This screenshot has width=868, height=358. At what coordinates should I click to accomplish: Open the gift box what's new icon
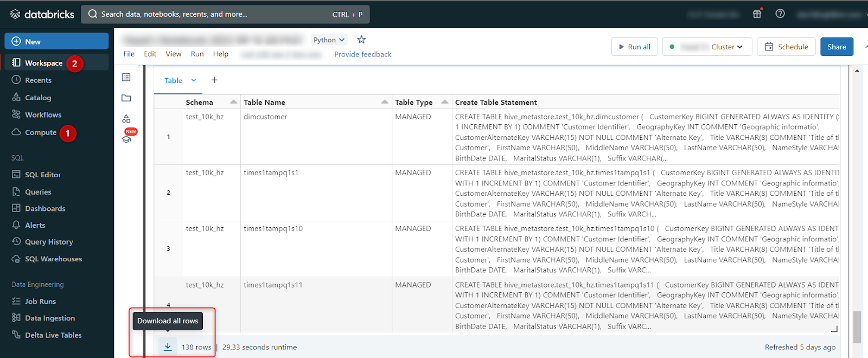pos(757,14)
